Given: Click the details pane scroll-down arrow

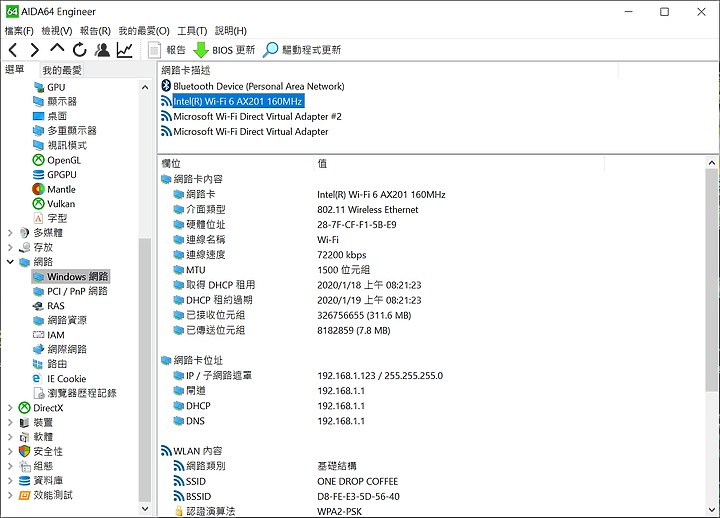Looking at the screenshot, I should pos(712,510).
